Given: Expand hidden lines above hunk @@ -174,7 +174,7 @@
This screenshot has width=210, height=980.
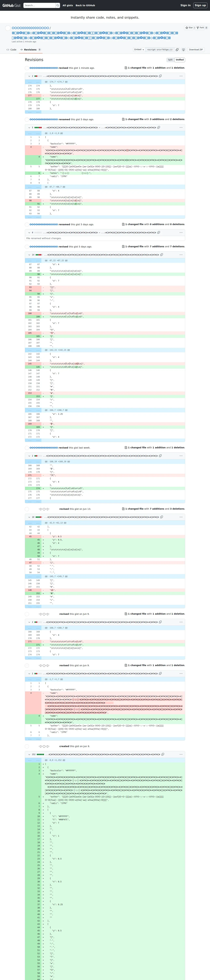Looking at the screenshot, I should point(34,82).
